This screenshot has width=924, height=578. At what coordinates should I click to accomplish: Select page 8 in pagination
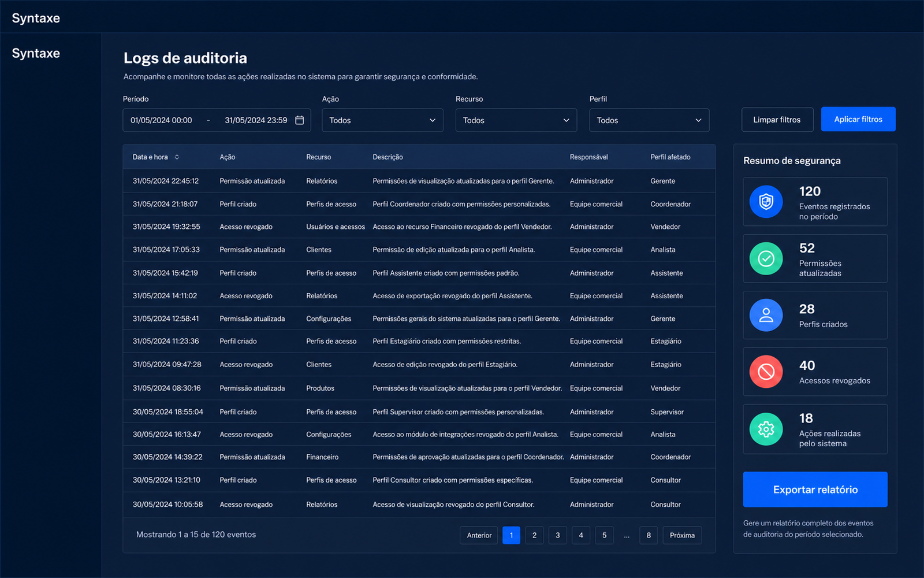click(x=649, y=535)
